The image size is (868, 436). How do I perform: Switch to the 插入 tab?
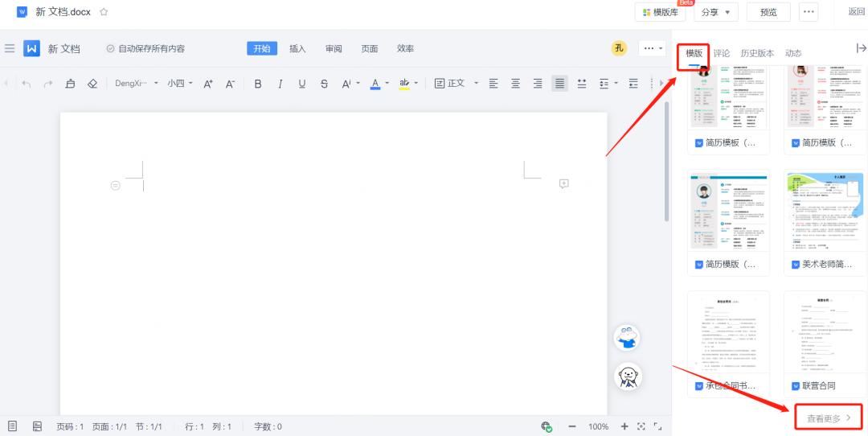point(298,48)
